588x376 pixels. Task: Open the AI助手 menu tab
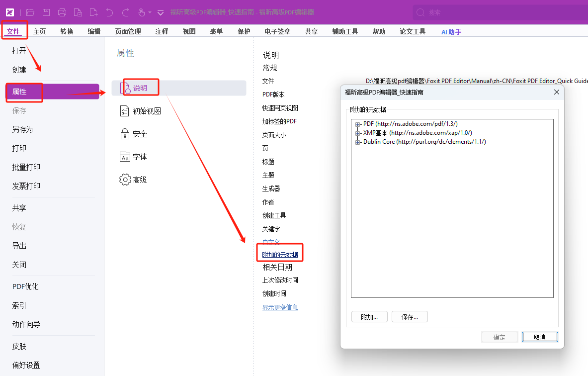tap(451, 31)
